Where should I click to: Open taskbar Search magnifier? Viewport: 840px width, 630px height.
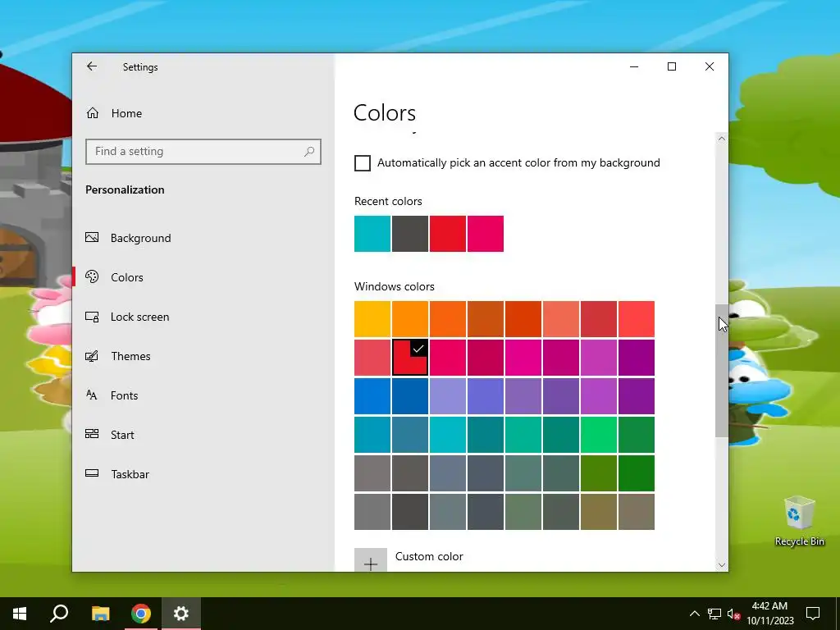click(59, 614)
